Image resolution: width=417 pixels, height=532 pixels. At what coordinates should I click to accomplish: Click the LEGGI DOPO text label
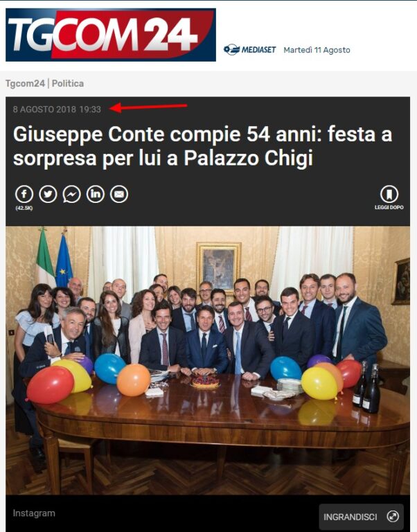point(389,207)
